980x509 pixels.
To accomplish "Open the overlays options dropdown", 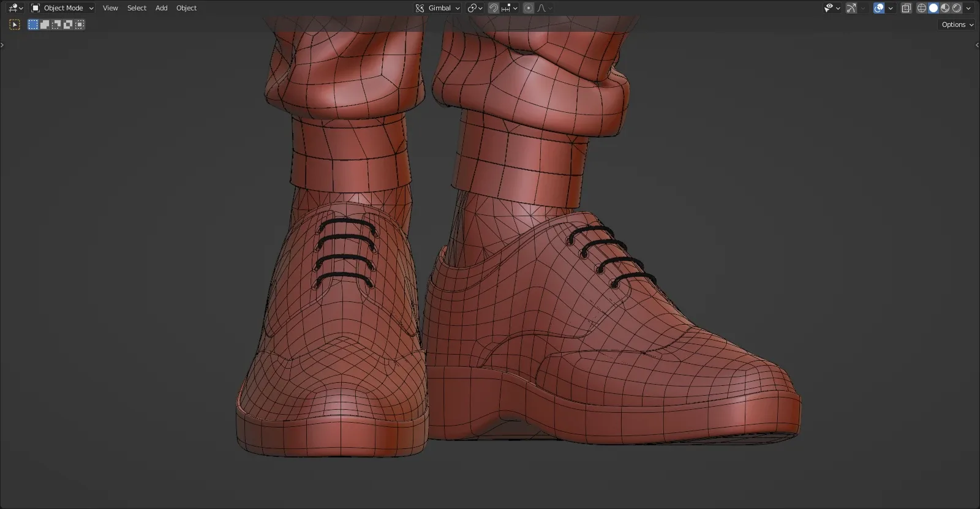I will coord(891,8).
